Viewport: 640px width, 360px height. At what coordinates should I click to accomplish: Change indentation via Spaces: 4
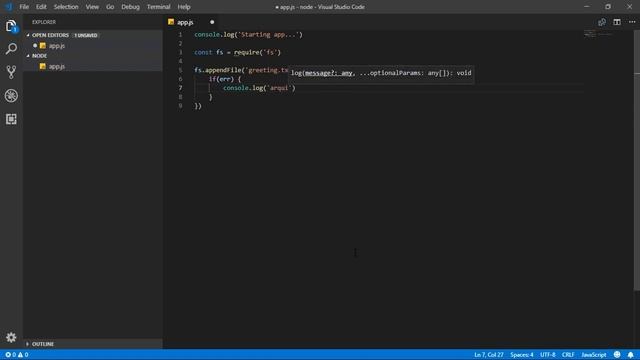pyautogui.click(x=522, y=355)
